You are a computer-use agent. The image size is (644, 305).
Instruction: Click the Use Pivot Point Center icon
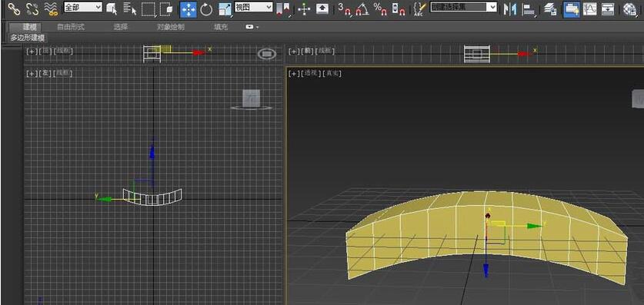coord(283,9)
